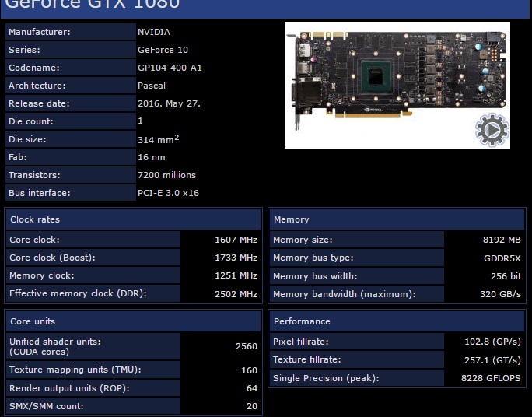Click the Clock rates section header
The width and height of the screenshot is (532, 417).
(133, 219)
